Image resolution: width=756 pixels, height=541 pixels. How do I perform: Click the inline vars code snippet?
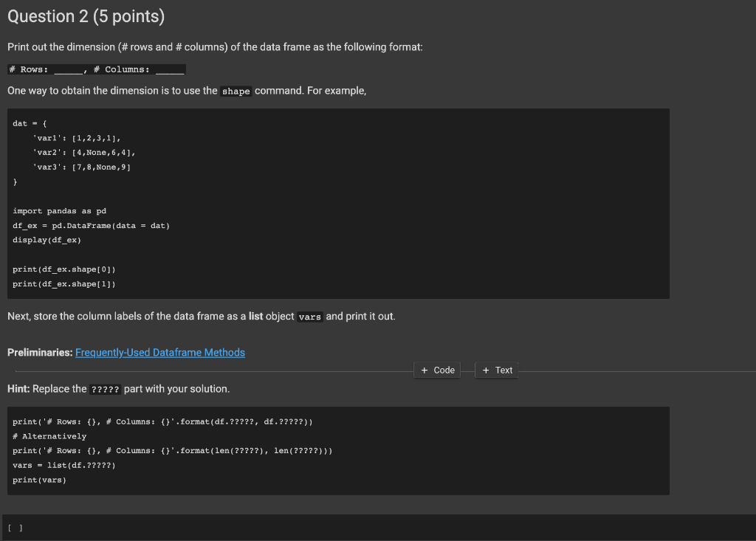point(310,316)
